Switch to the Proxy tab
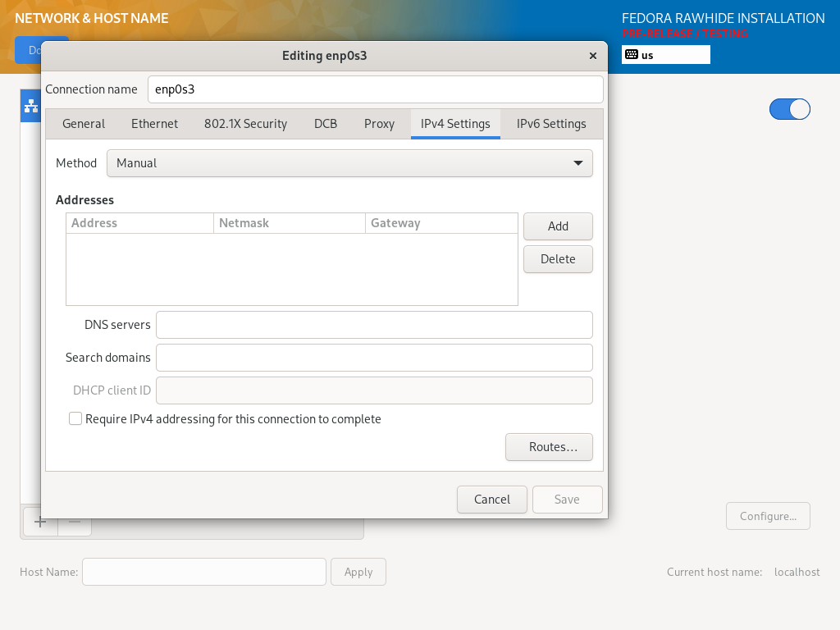 (x=379, y=124)
